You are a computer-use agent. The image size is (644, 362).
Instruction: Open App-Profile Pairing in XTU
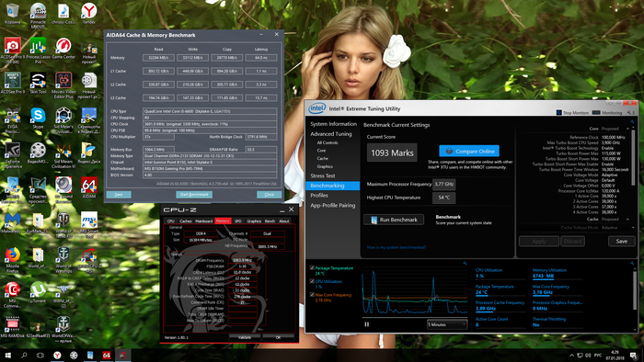[x=333, y=206]
